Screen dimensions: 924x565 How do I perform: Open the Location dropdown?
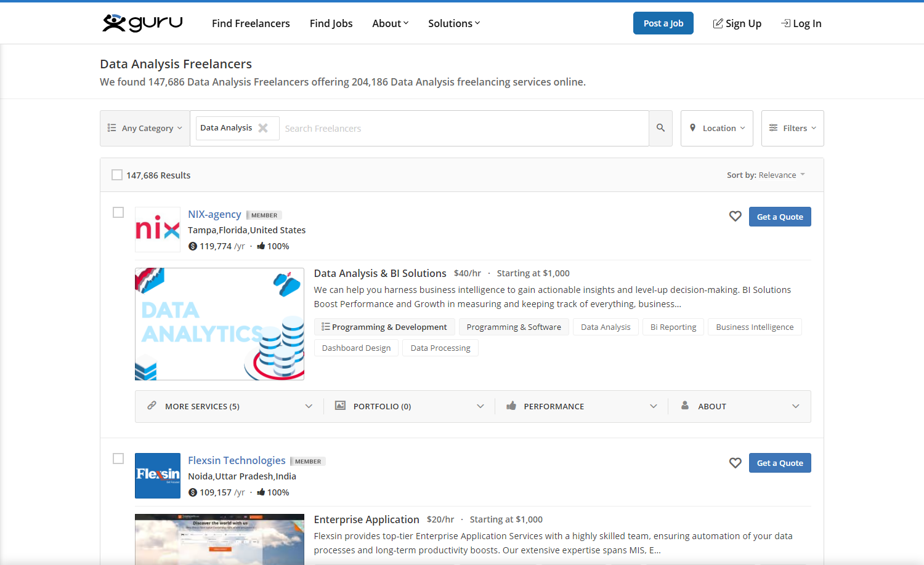[x=717, y=128]
